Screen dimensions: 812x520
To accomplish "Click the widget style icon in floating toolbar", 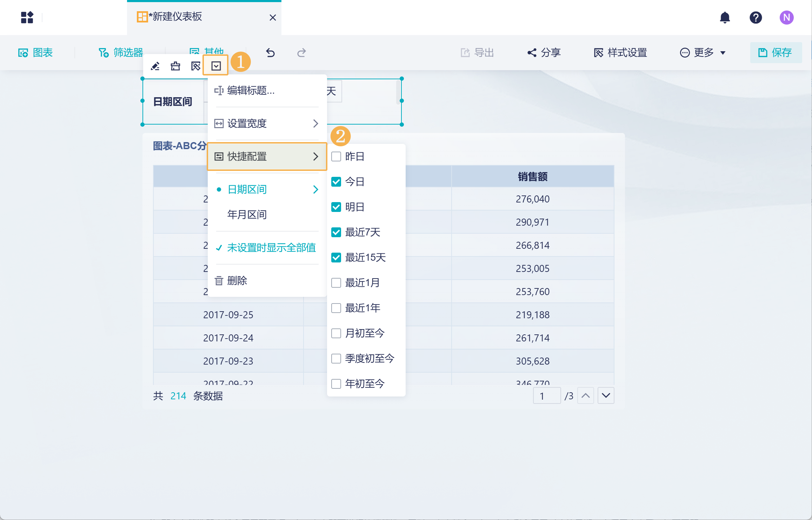I will (x=195, y=66).
